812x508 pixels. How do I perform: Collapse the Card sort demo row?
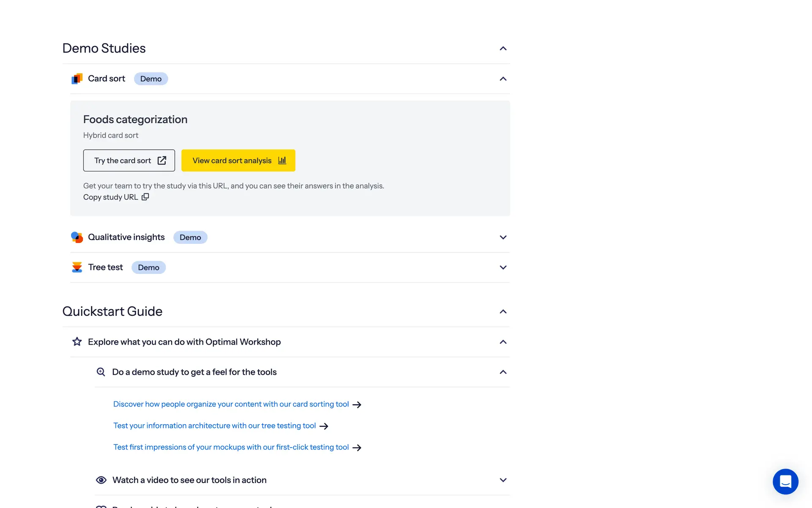pos(503,79)
